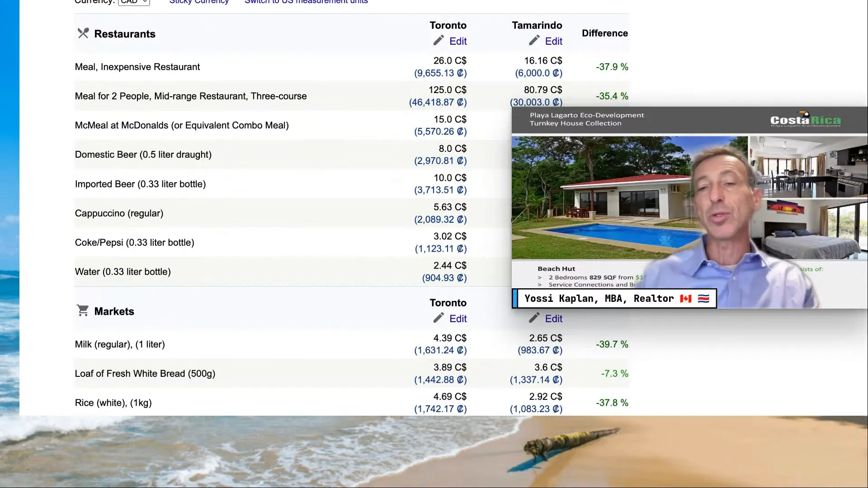Image resolution: width=868 pixels, height=488 pixels.
Task: Select McMeal at McDonalds row label
Action: (x=182, y=125)
